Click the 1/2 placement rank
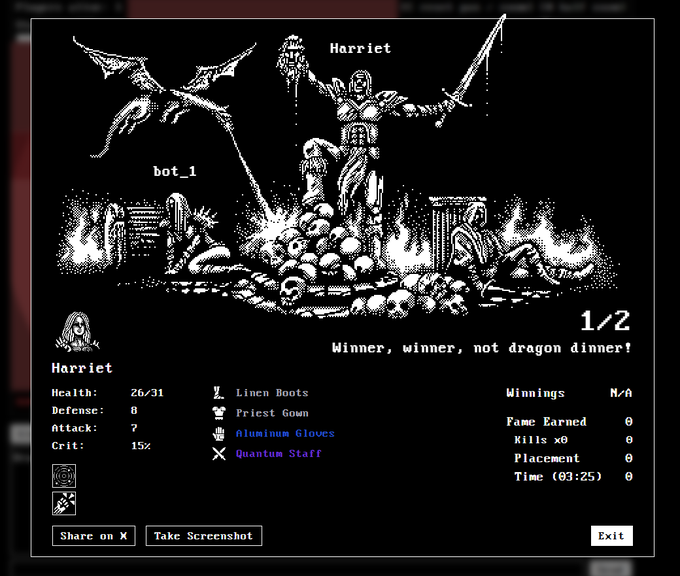Viewport: 680px width, 576px height. 605,321
